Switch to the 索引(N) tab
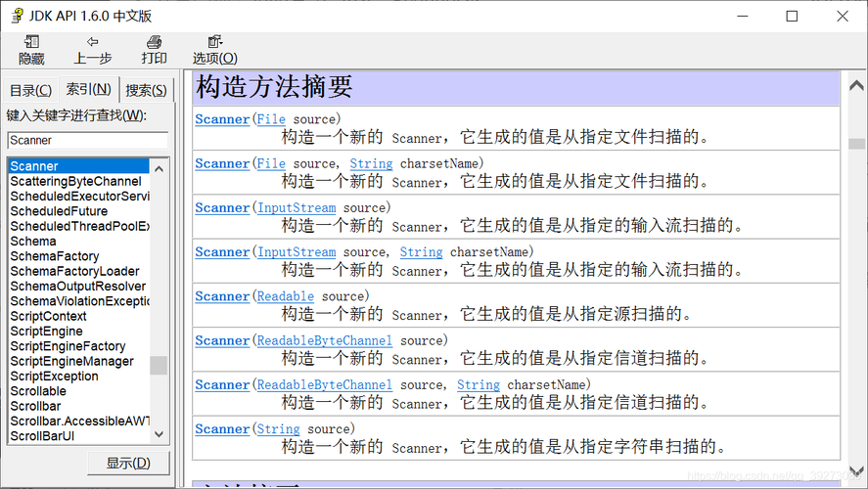Viewport: 868px width, 489px height. tap(89, 89)
